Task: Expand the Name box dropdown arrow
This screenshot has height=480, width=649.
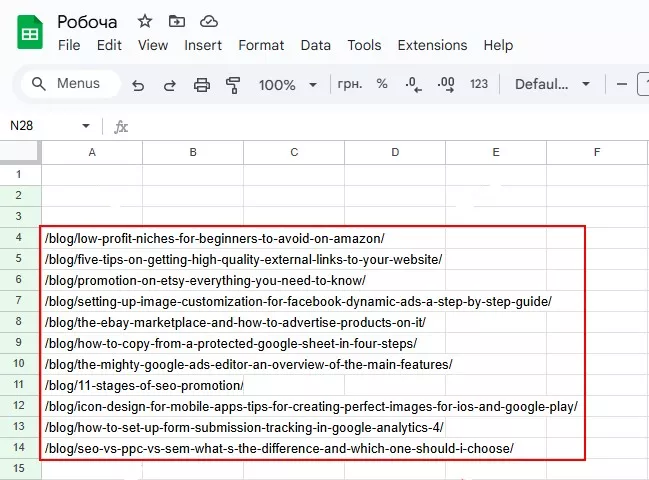Action: point(86,126)
